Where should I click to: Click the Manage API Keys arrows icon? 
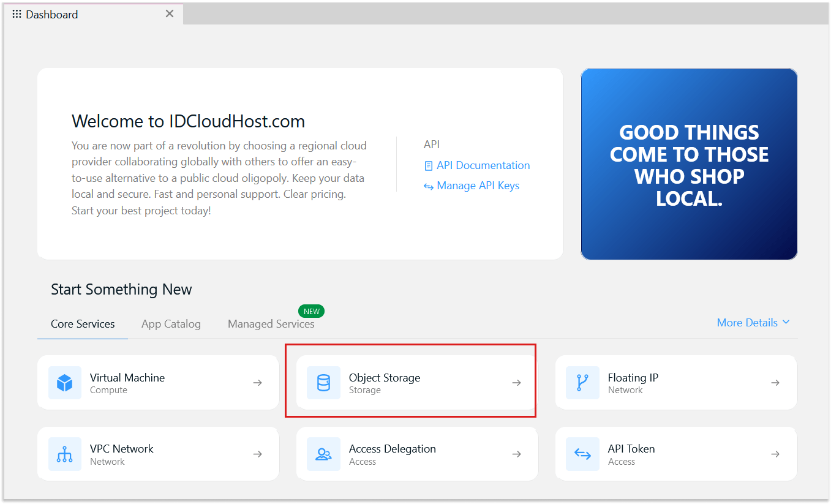coord(429,186)
